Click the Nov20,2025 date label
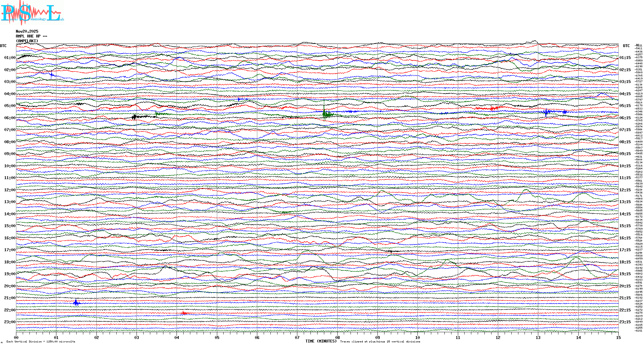Screen dimensions: 644x346 coord(27,31)
